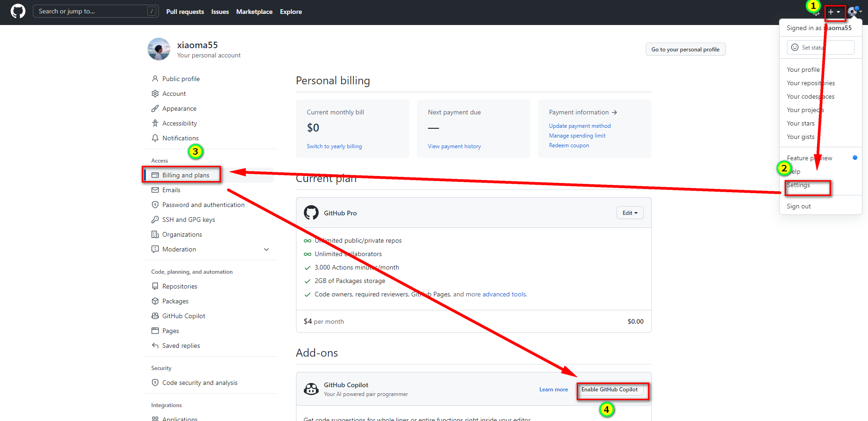Open the plus create-new dropdown
This screenshot has width=868, height=421.
coord(834,12)
